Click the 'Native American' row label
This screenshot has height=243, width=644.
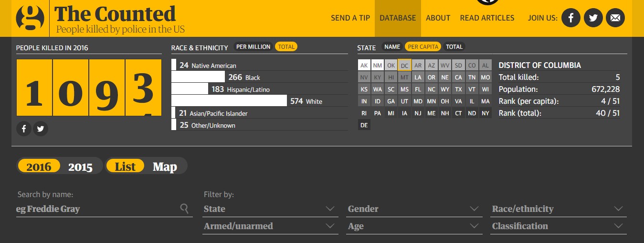pyautogui.click(x=214, y=66)
